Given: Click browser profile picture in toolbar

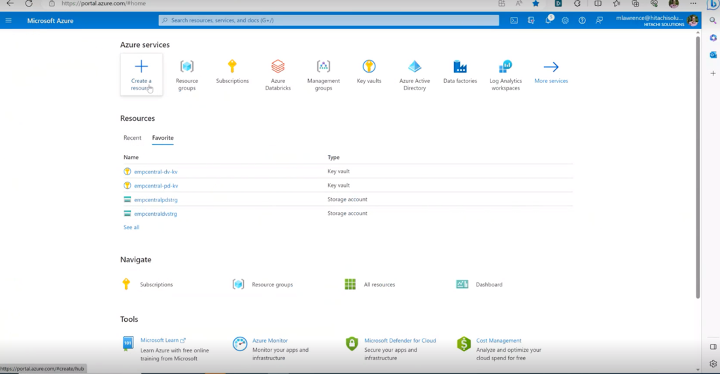Looking at the screenshot, I should point(674,4).
